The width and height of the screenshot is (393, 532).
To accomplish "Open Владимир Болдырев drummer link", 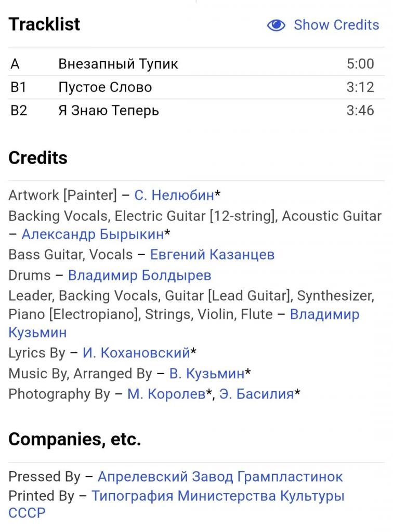I will click(x=139, y=275).
